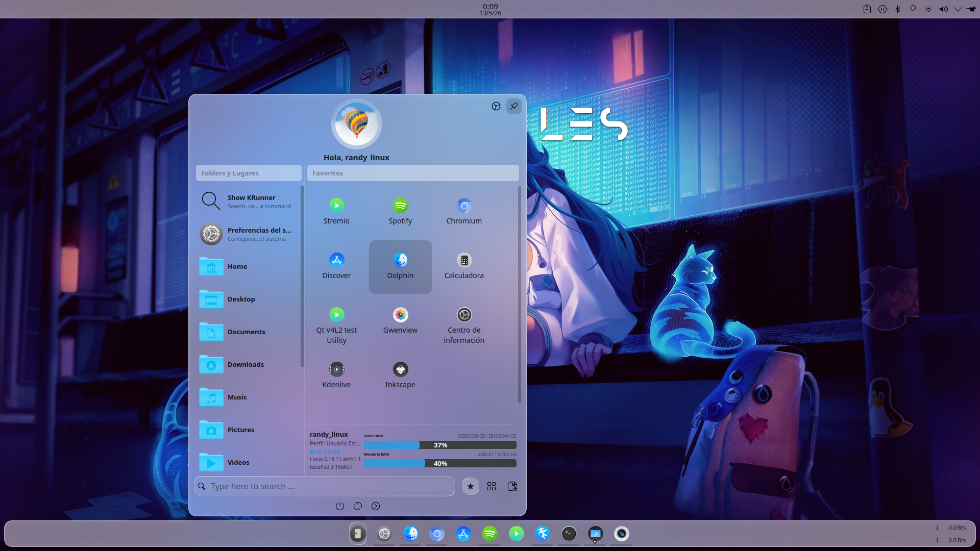This screenshot has width=980, height=551.
Task: Click the Folders y Lugares header
Action: (249, 173)
